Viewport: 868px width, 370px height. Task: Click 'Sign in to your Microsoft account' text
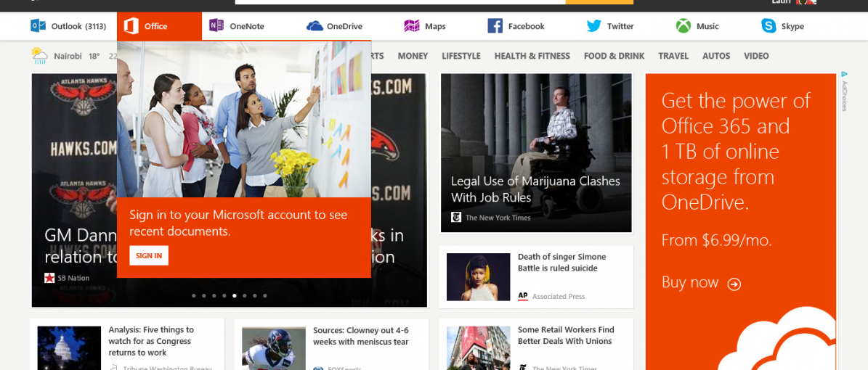[238, 223]
